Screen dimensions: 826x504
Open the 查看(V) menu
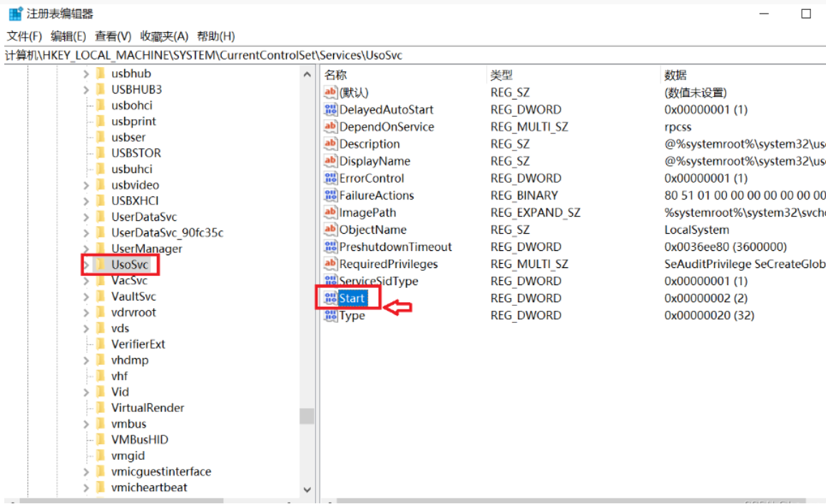[x=113, y=36]
